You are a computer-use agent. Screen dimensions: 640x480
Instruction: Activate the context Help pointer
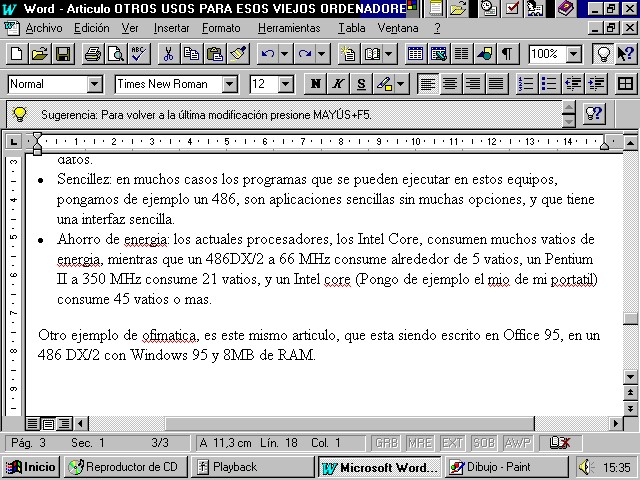[626, 54]
